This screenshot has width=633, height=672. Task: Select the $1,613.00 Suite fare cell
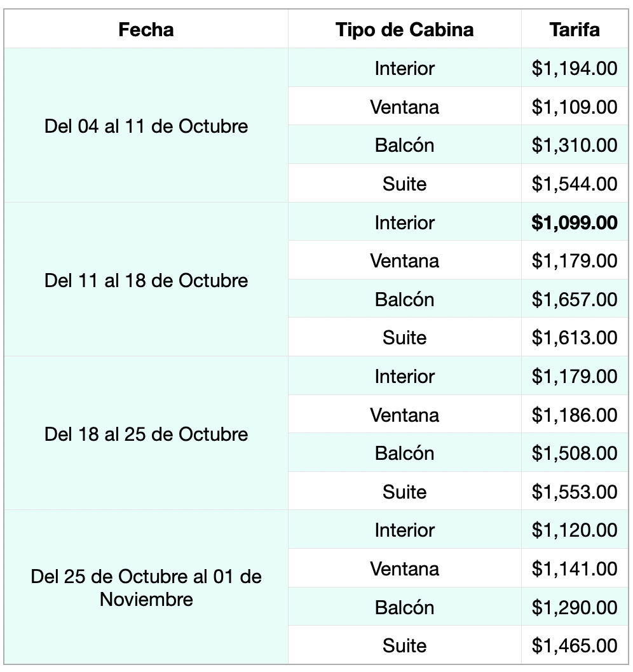[575, 337]
